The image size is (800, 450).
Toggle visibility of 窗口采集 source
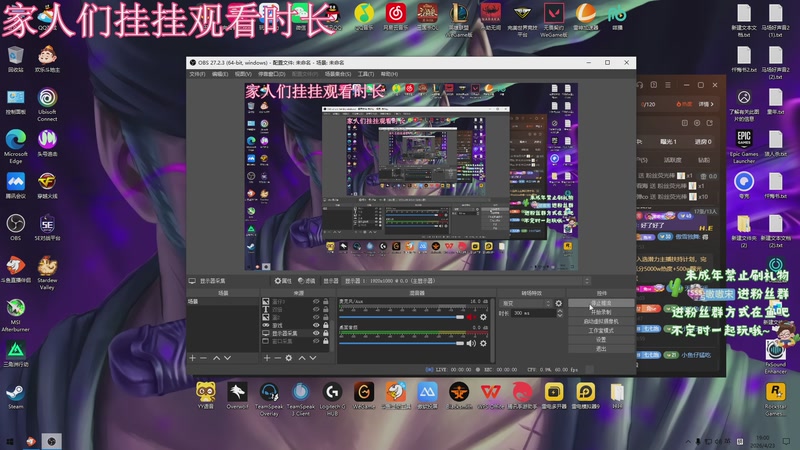pyautogui.click(x=316, y=341)
